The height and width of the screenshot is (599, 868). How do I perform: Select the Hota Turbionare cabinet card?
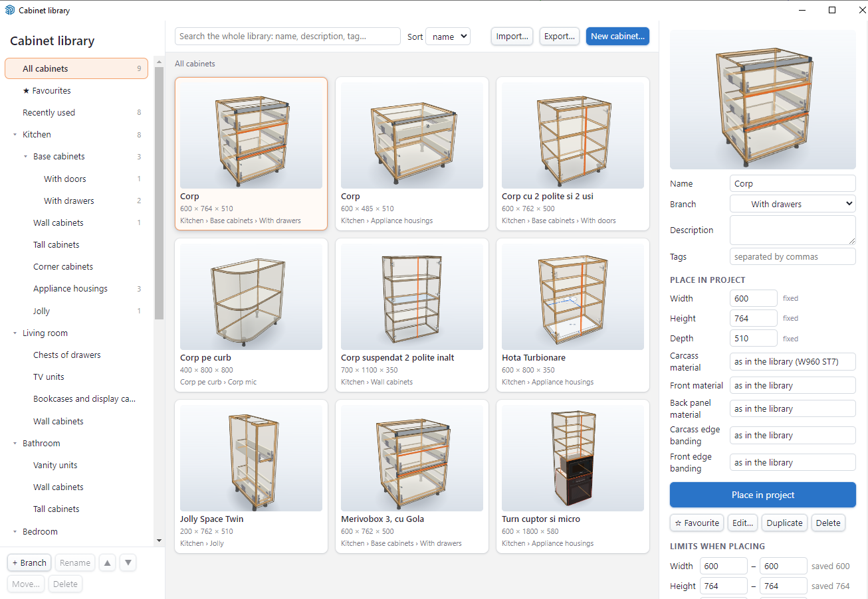click(x=573, y=315)
